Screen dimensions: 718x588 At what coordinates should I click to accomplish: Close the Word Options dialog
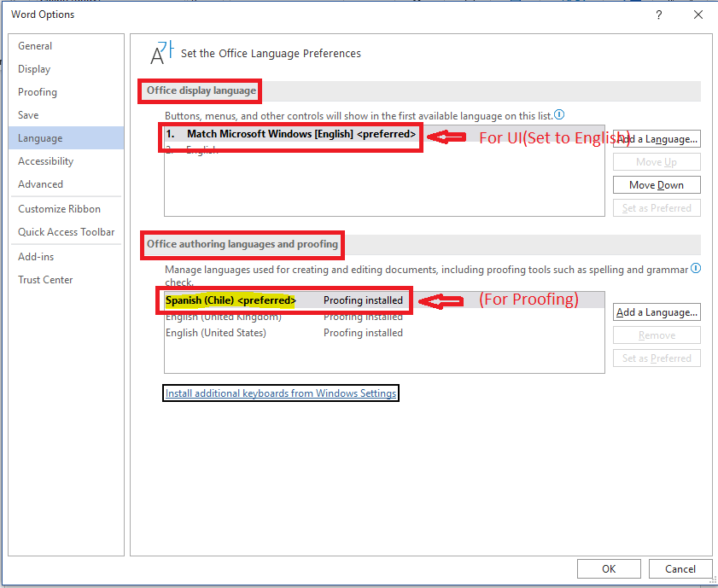698,15
